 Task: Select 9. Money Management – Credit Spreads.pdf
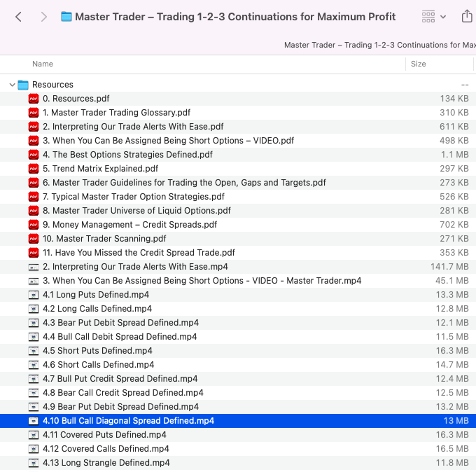click(130, 225)
